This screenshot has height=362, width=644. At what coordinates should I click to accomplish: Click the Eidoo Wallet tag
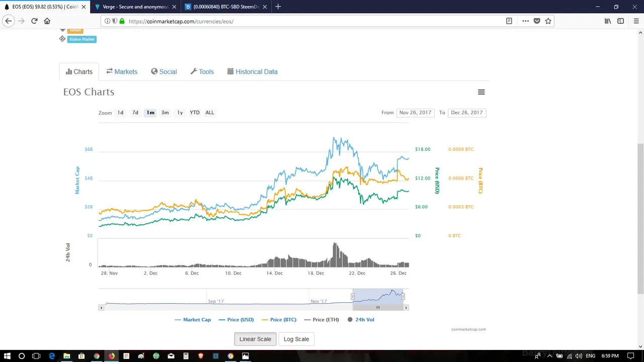(x=82, y=39)
